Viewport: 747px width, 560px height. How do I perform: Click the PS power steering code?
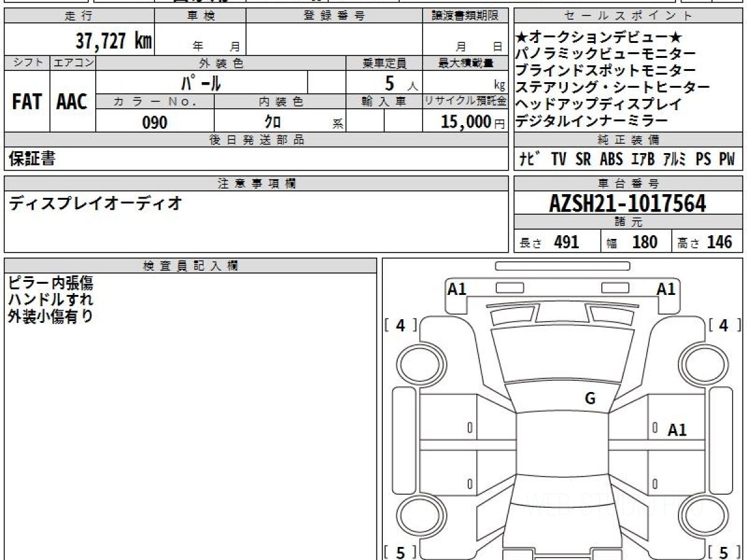pos(703,159)
